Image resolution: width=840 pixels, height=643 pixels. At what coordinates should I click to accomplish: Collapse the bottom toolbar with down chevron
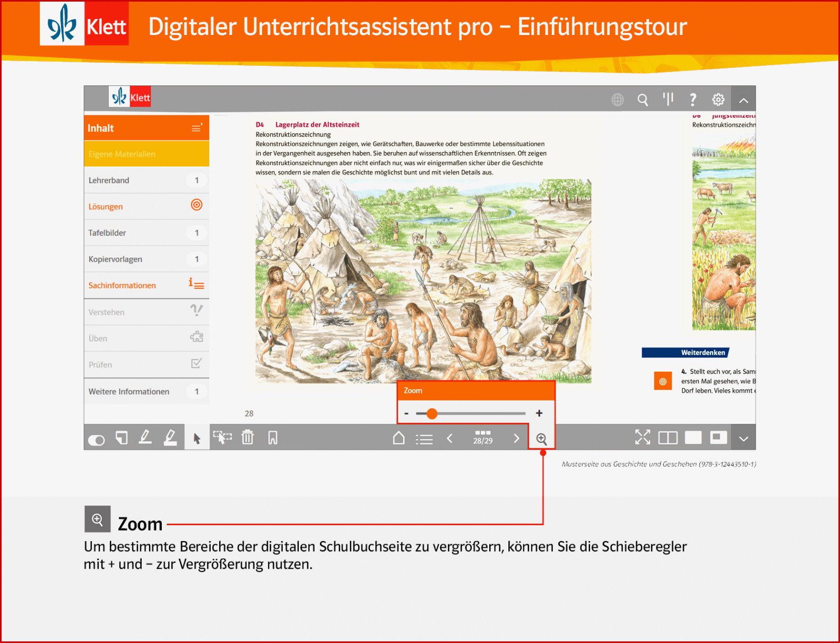pos(743,438)
